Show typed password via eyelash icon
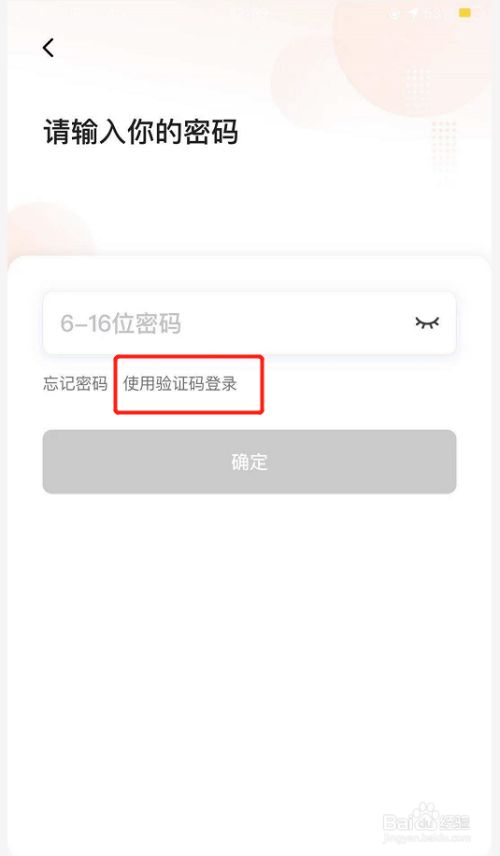This screenshot has height=856, width=500. coord(427,323)
